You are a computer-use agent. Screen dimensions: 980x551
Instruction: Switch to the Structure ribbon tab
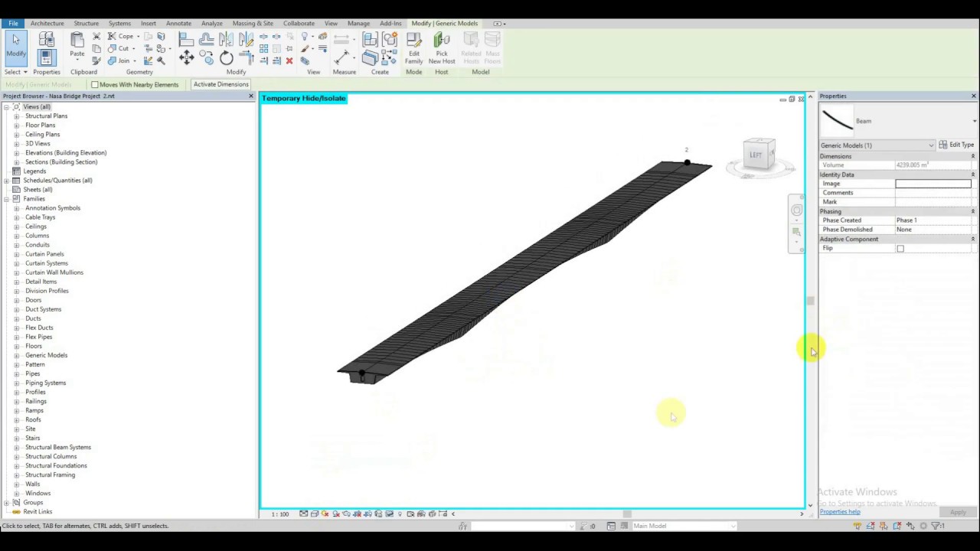tap(86, 23)
